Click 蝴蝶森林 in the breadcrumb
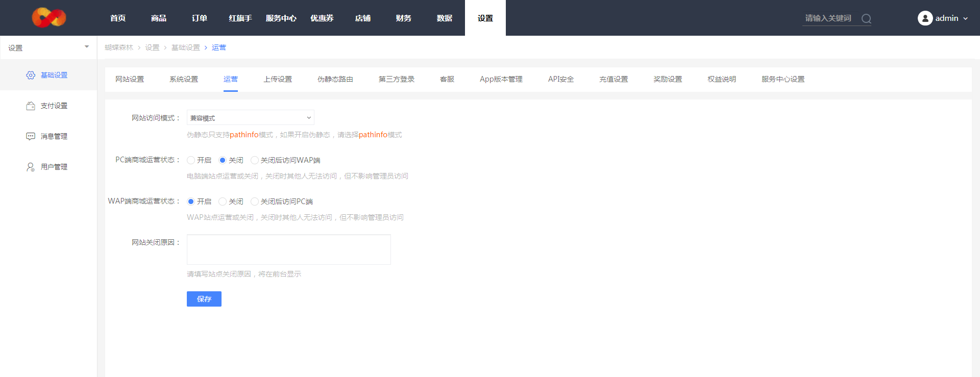This screenshot has height=377, width=980. 119,47
